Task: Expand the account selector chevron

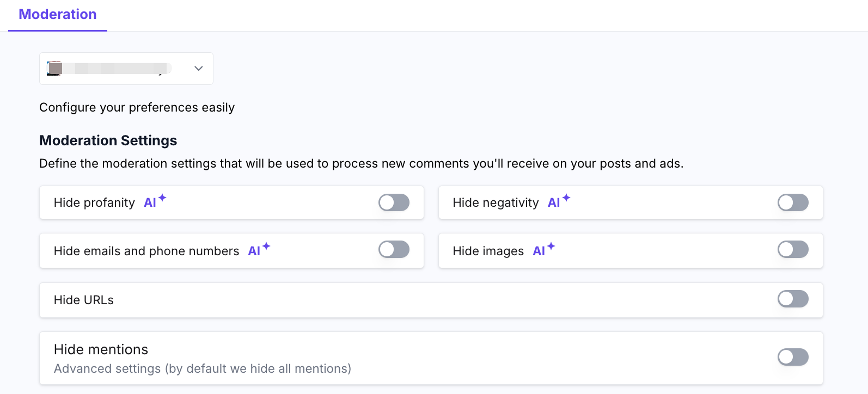Action: (x=199, y=69)
